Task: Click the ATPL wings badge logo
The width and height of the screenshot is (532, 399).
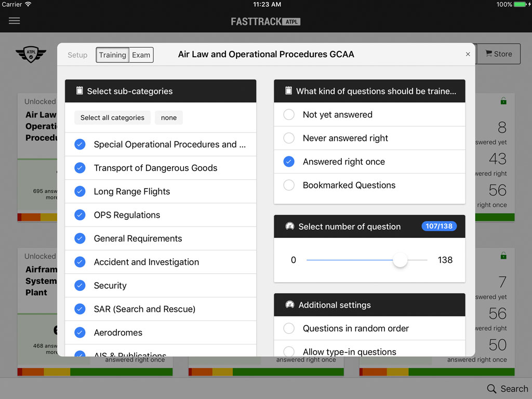Action: pyautogui.click(x=31, y=54)
